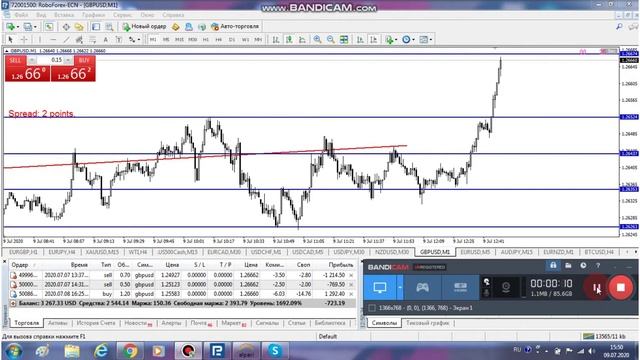The image size is (640, 360).
Task: Open the New Order (Новый ордер) dialog
Action: [144, 27]
